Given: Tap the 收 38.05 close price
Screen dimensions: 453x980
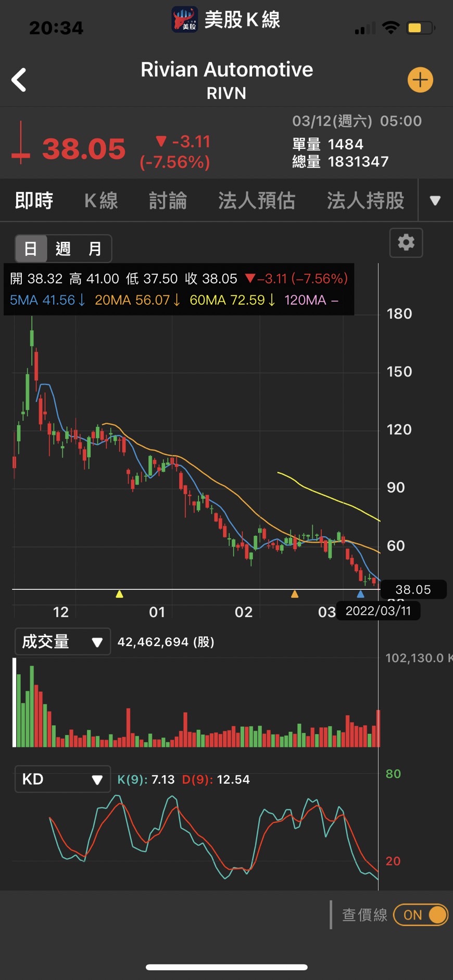Looking at the screenshot, I should coord(211,279).
